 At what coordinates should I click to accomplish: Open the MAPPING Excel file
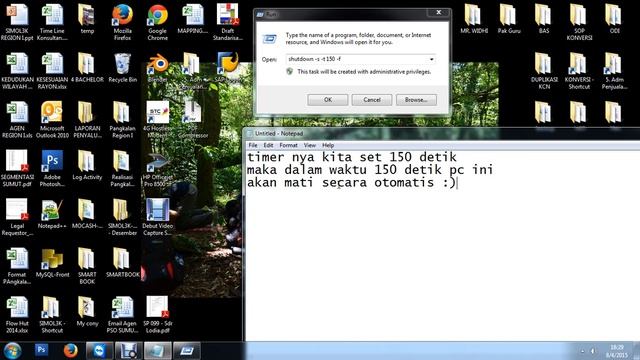[x=193, y=19]
